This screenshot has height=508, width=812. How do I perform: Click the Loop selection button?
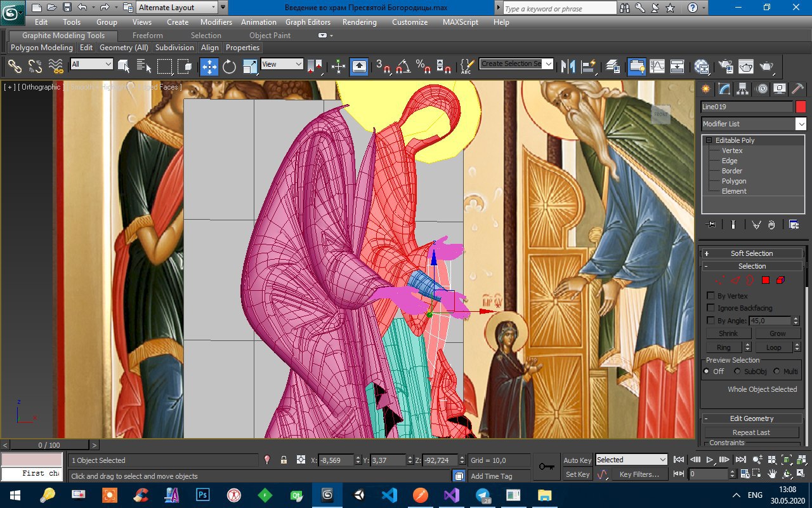774,347
